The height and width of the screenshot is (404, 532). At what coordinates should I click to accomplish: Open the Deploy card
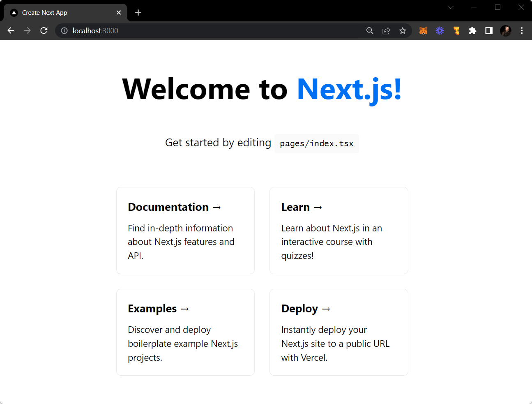click(x=339, y=332)
